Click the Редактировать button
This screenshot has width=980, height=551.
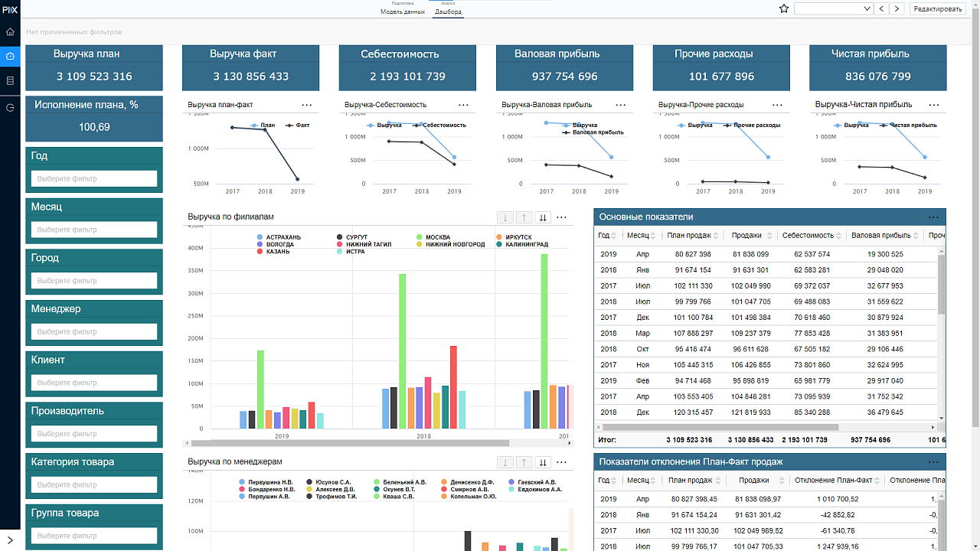[x=939, y=8]
